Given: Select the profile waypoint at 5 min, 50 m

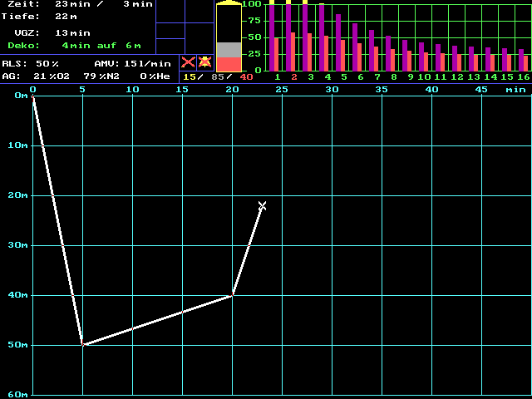Looking at the screenshot, I should click(x=82, y=344).
